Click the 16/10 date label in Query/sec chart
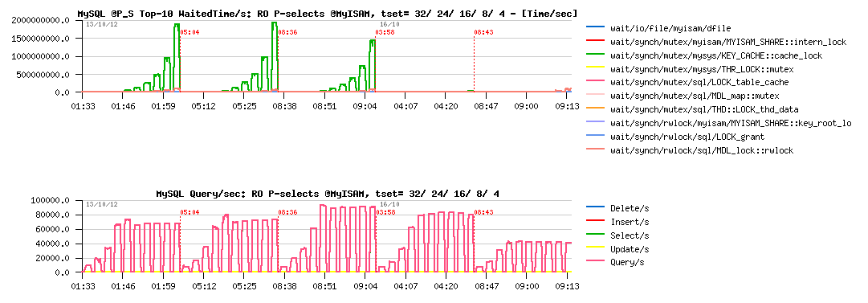This screenshot has height=303, width=868. point(389,205)
